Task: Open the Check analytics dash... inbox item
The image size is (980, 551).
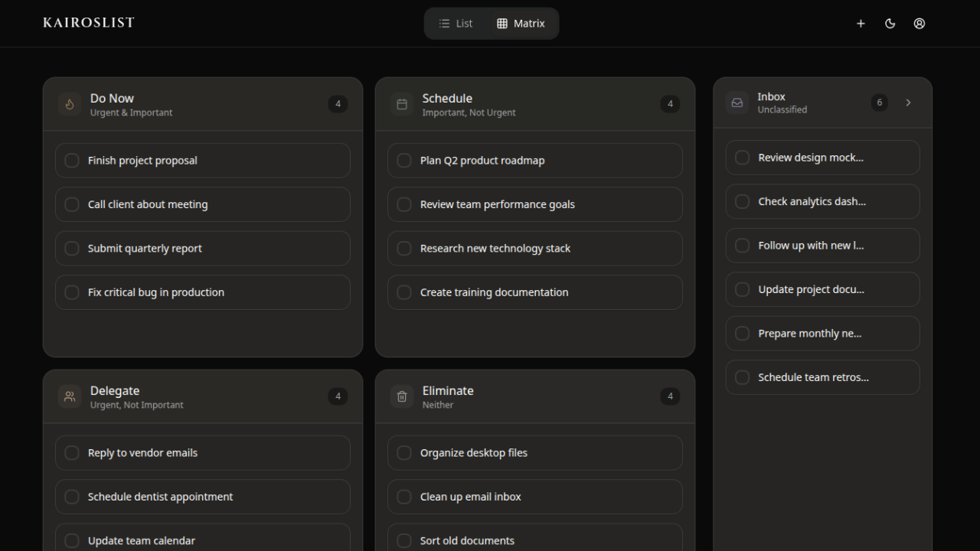Action: coord(812,202)
